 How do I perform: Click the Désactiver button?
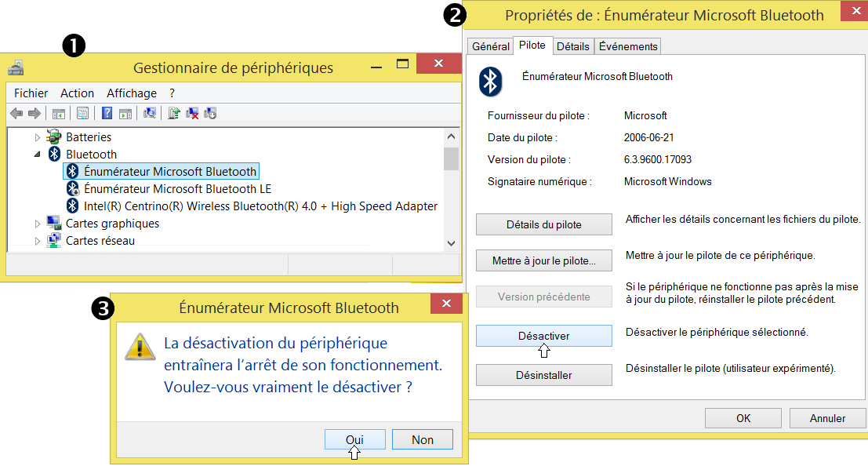(x=543, y=336)
